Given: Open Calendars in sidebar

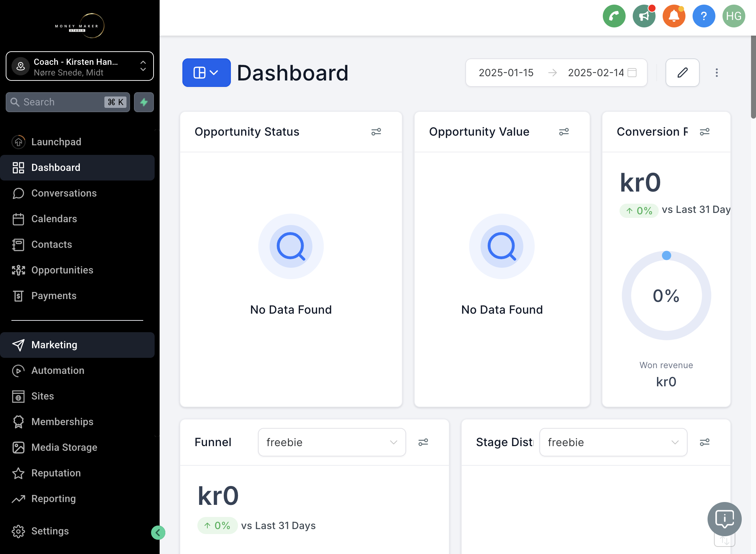Looking at the screenshot, I should [x=77, y=219].
